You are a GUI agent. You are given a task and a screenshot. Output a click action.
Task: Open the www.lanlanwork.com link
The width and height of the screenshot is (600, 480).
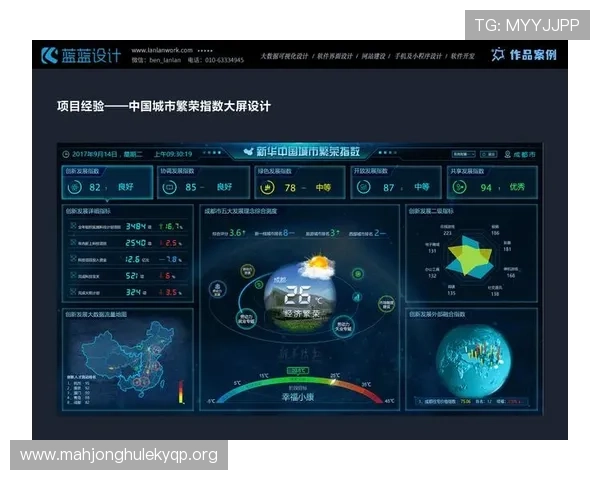(162, 50)
